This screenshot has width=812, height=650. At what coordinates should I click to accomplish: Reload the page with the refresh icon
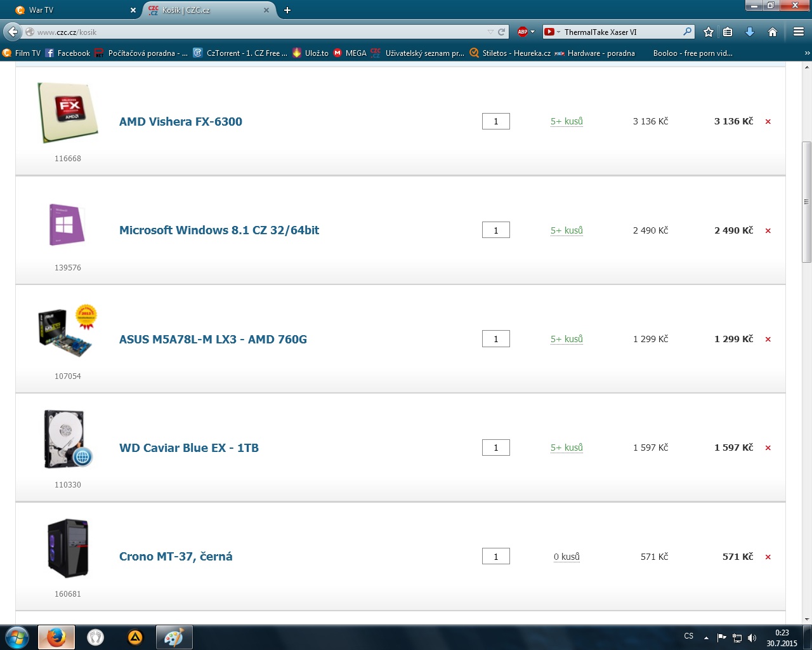[502, 32]
